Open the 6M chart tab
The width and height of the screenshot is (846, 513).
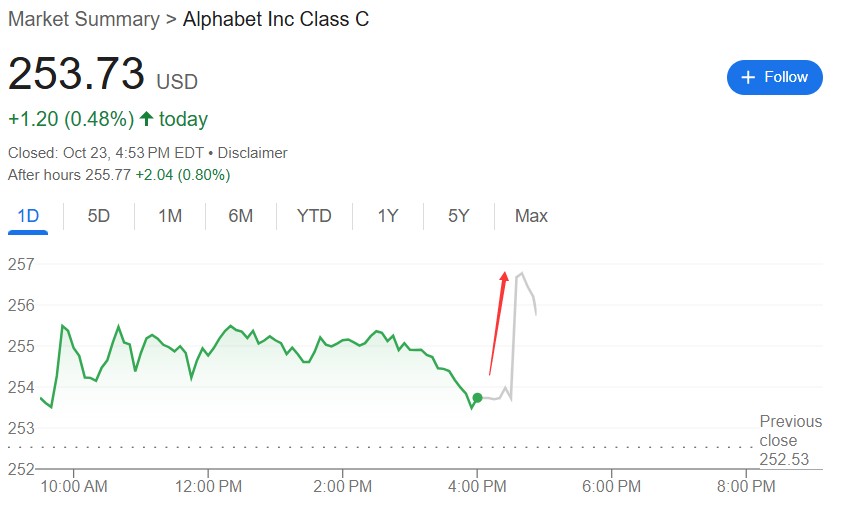click(241, 216)
